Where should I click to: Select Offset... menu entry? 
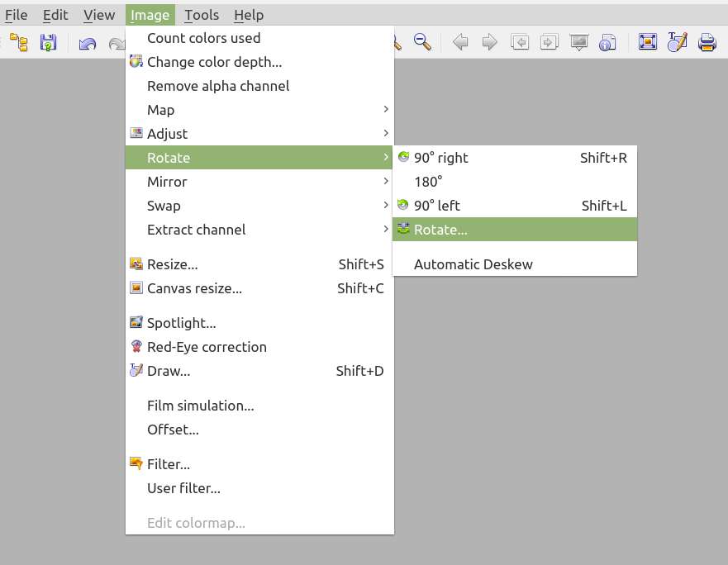[259, 430]
